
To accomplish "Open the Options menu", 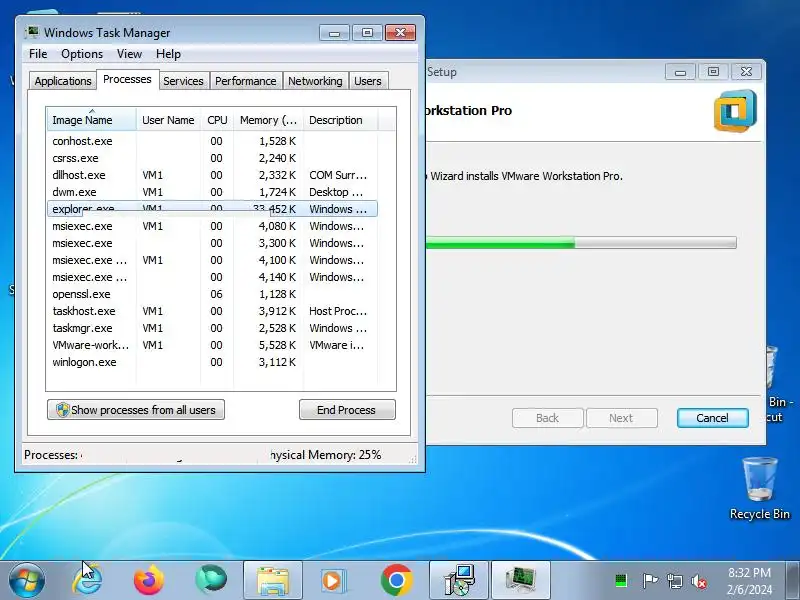I will [82, 54].
